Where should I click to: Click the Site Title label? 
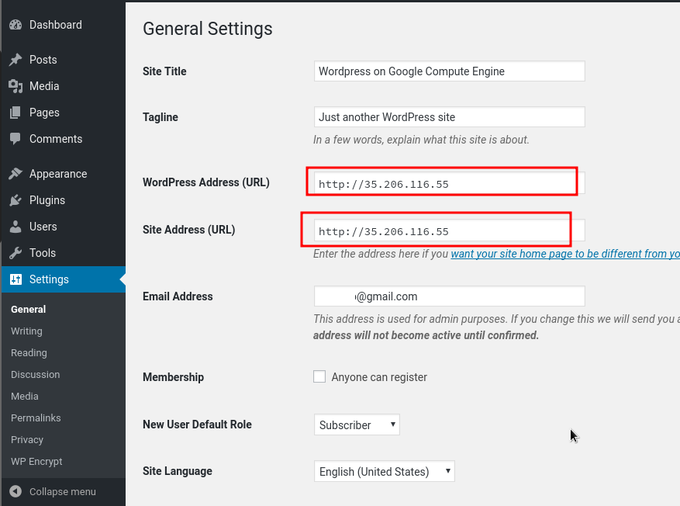click(164, 71)
